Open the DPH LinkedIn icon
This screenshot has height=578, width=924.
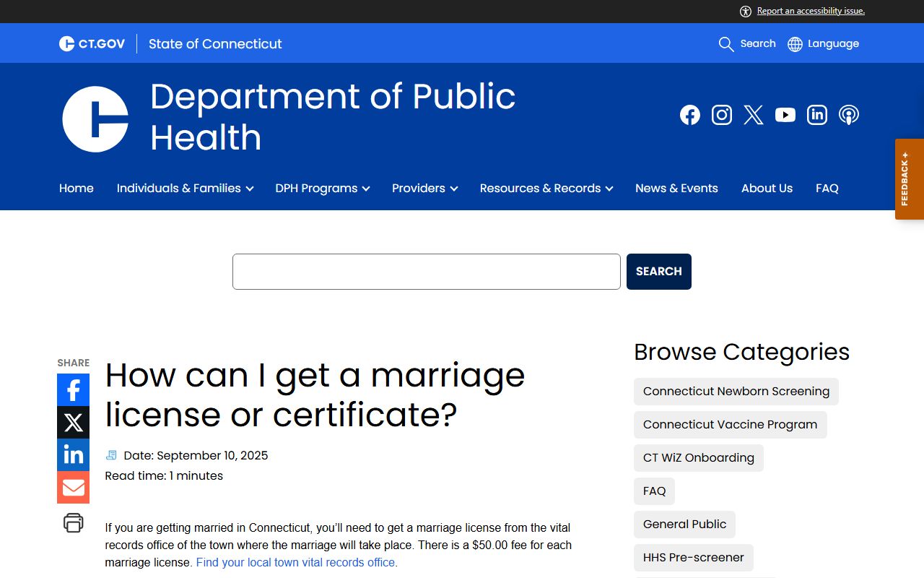[x=817, y=115]
